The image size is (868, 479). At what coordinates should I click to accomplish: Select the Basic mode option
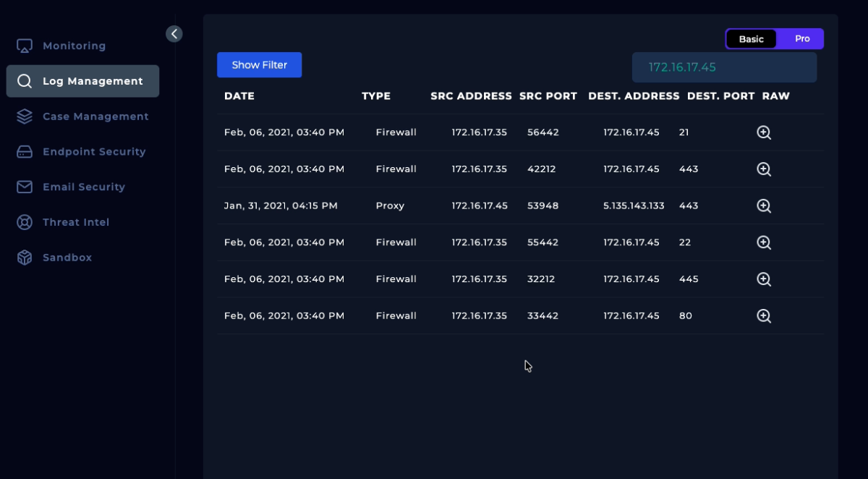751,39
